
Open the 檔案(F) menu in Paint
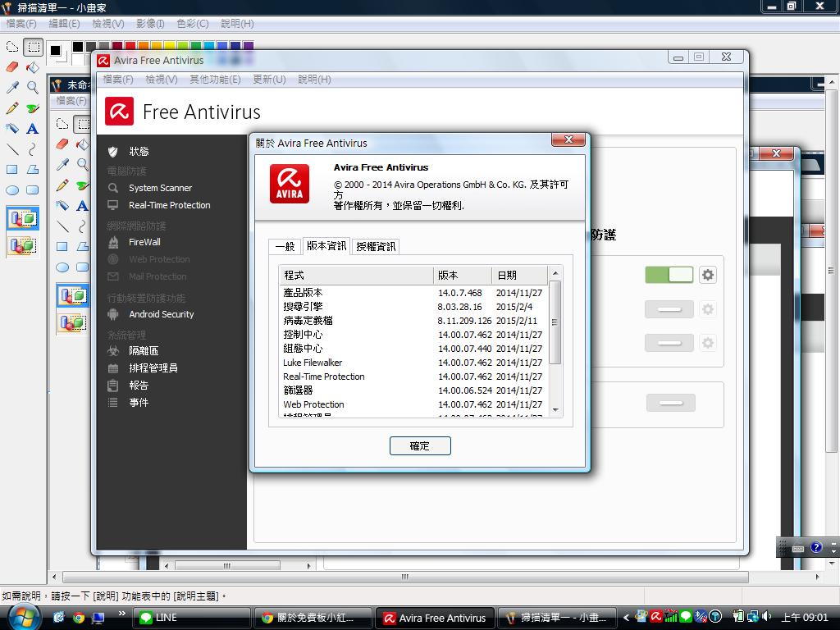click(x=21, y=24)
